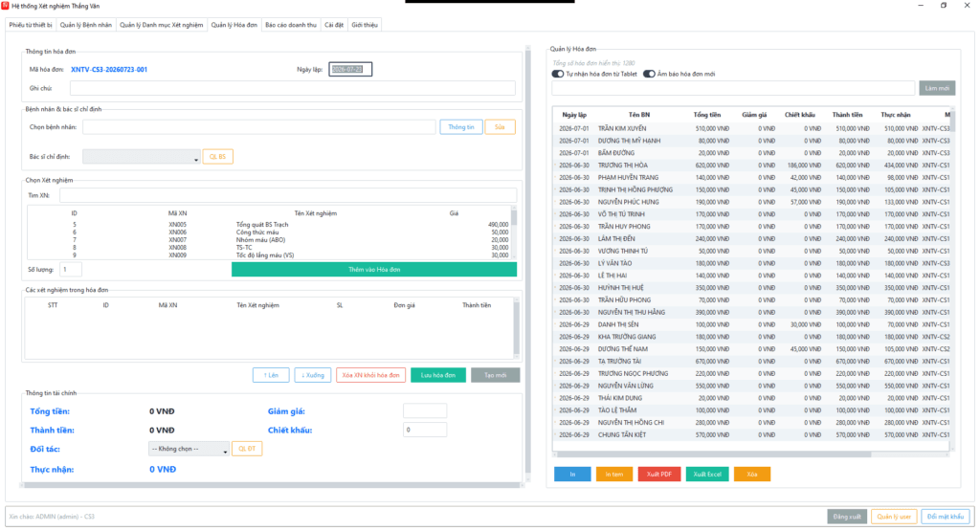Open QL ĐT partner management

tap(247, 449)
